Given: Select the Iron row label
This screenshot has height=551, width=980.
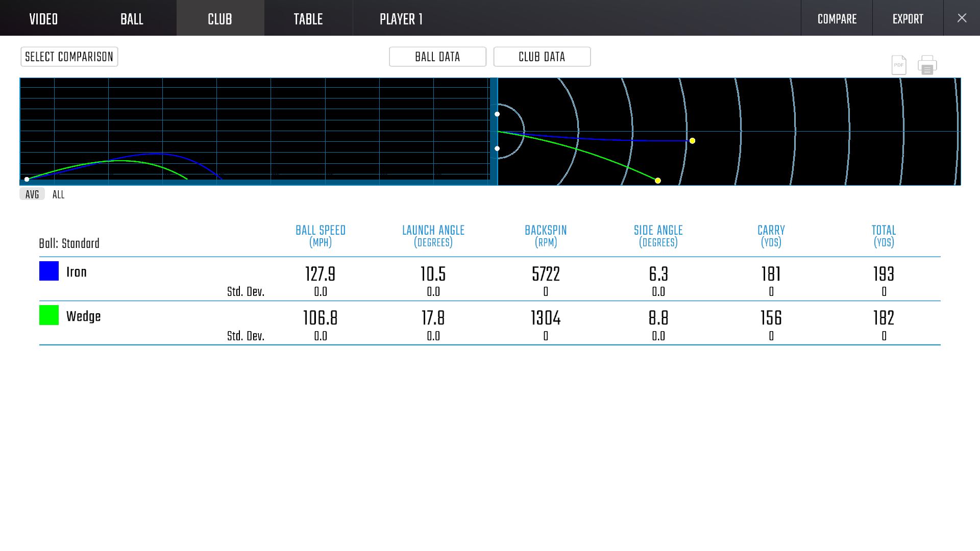Looking at the screenshot, I should 77,272.
